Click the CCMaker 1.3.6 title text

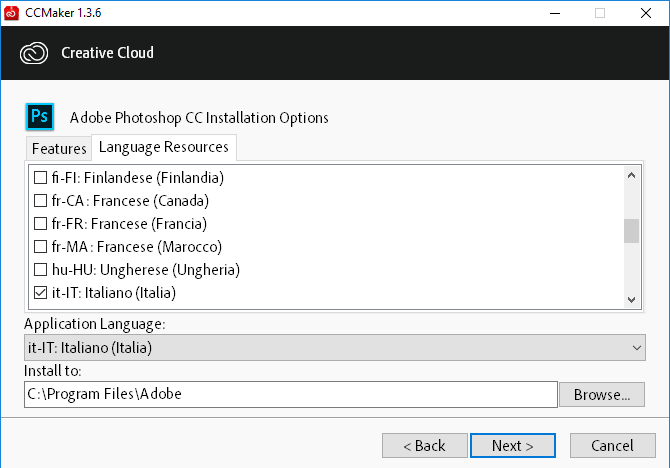tap(63, 13)
